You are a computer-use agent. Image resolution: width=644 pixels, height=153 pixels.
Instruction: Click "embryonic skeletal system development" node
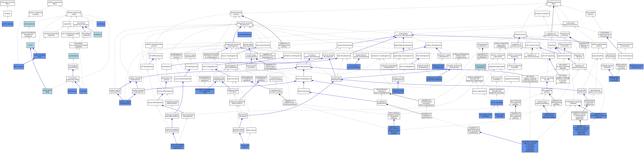pos(434,79)
